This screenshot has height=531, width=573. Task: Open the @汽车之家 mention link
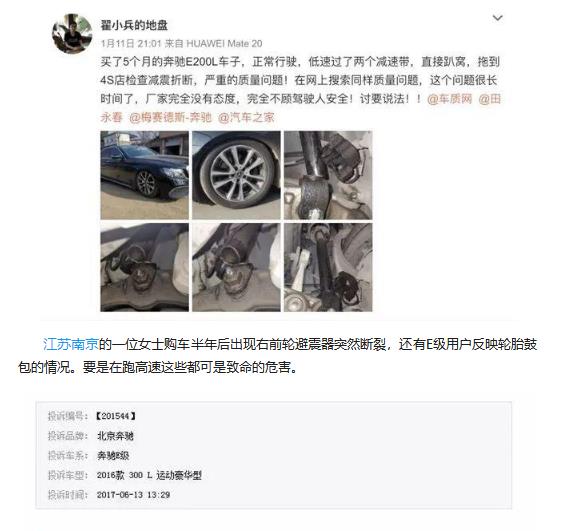point(246,117)
